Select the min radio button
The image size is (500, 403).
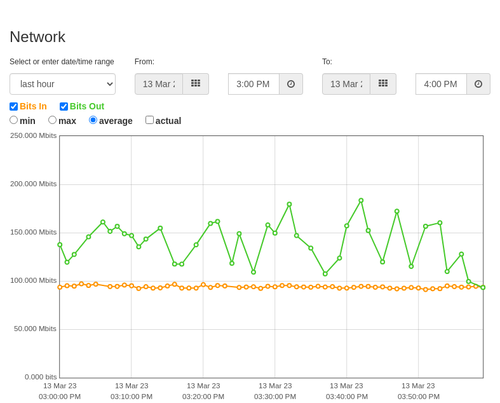pyautogui.click(x=14, y=120)
